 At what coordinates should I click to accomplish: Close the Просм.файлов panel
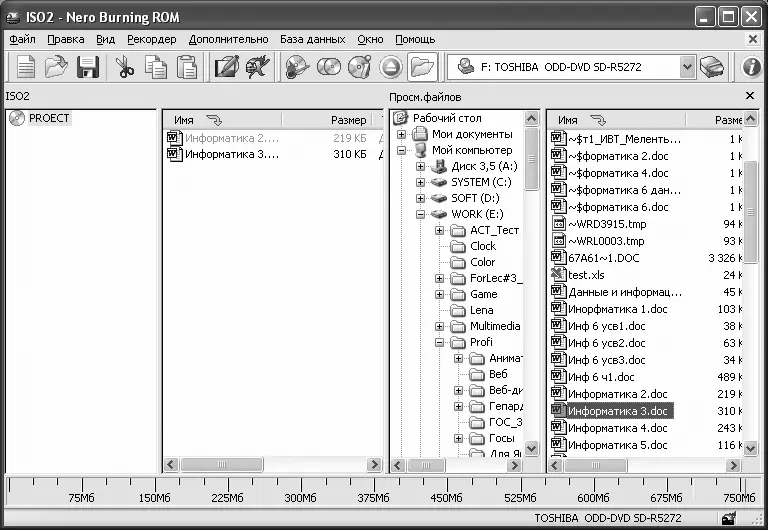pos(750,96)
